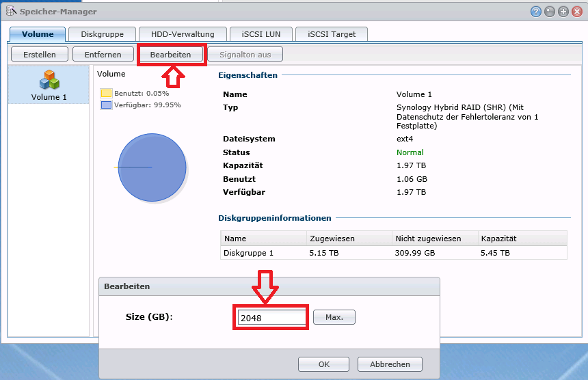This screenshot has height=380, width=588.
Task: Go to the iSCSI LUN tab
Action: coord(261,34)
